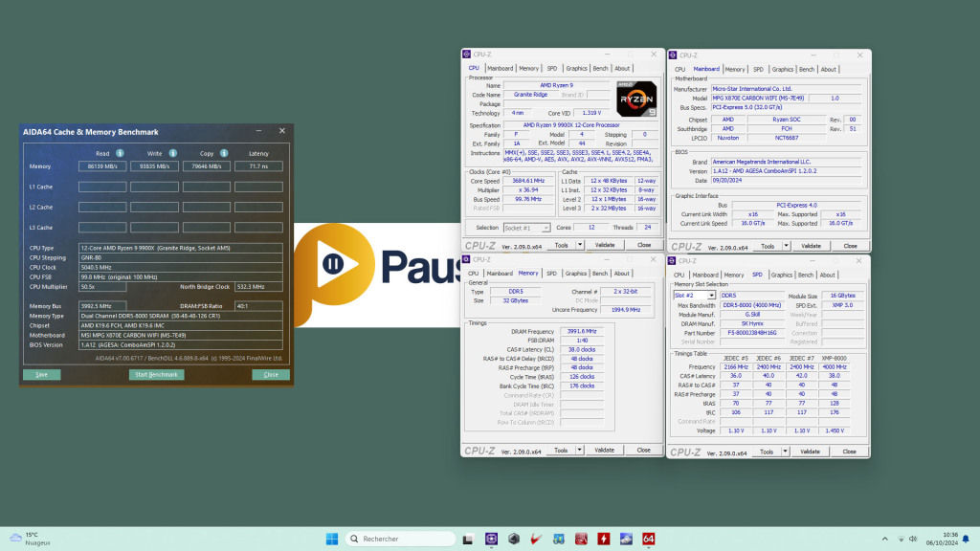Switch to the Bench tab in CPU-Z
The image size is (980, 551).
click(599, 68)
